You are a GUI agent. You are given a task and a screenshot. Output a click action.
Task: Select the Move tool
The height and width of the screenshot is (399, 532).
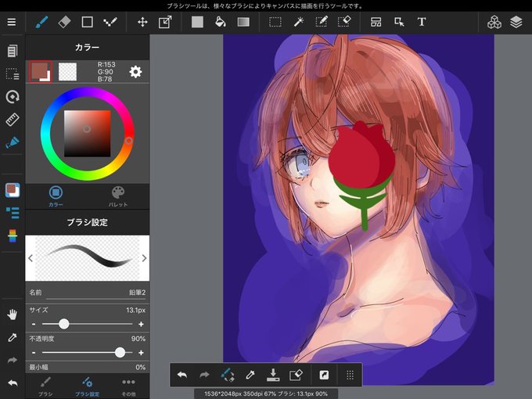click(x=142, y=22)
